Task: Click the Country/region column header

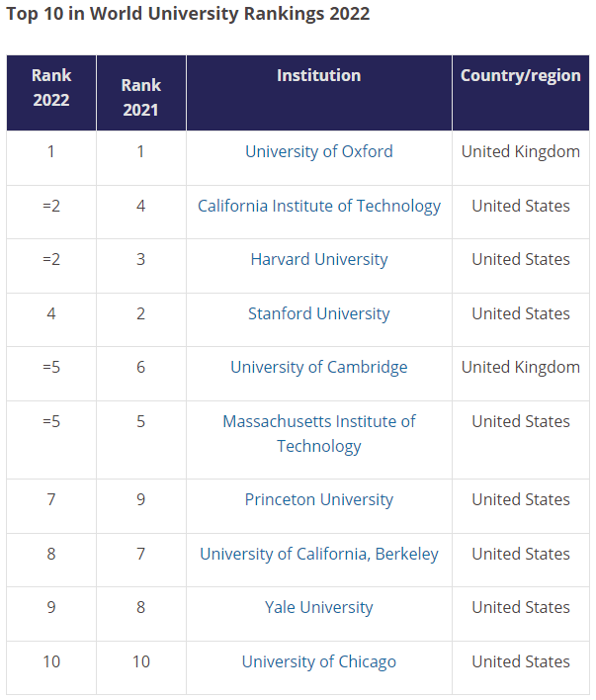Action: coord(520,75)
